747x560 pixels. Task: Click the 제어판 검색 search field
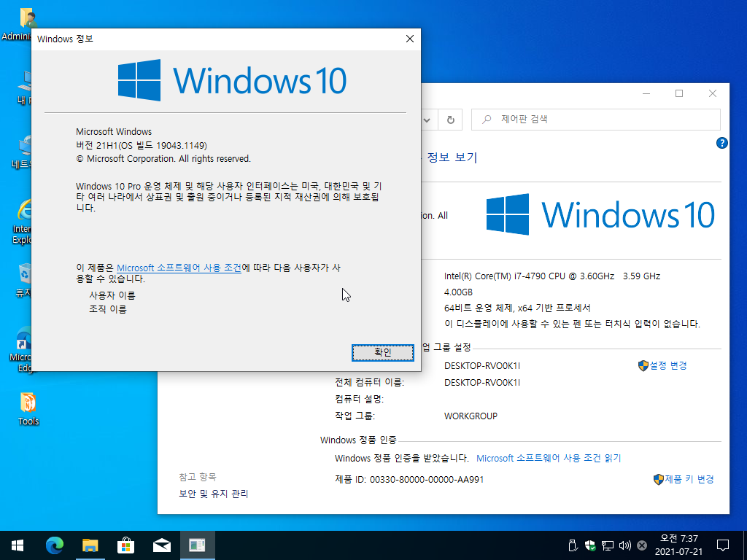(595, 120)
